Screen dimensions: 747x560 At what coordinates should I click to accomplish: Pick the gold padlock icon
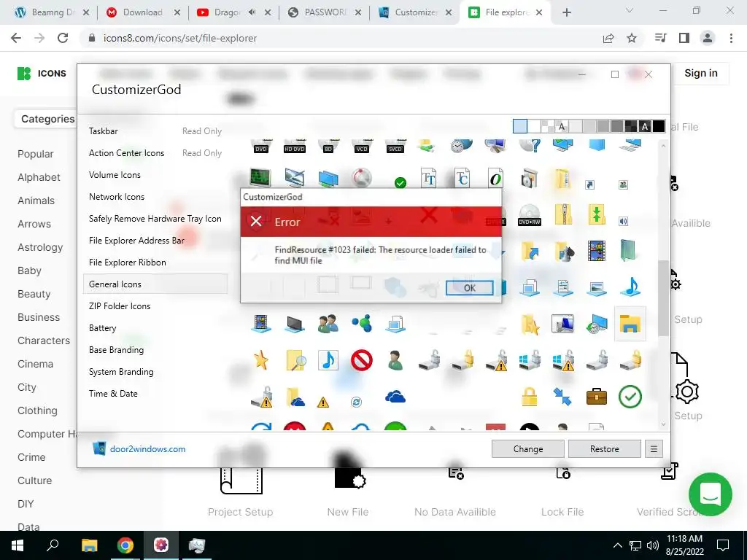tap(530, 396)
